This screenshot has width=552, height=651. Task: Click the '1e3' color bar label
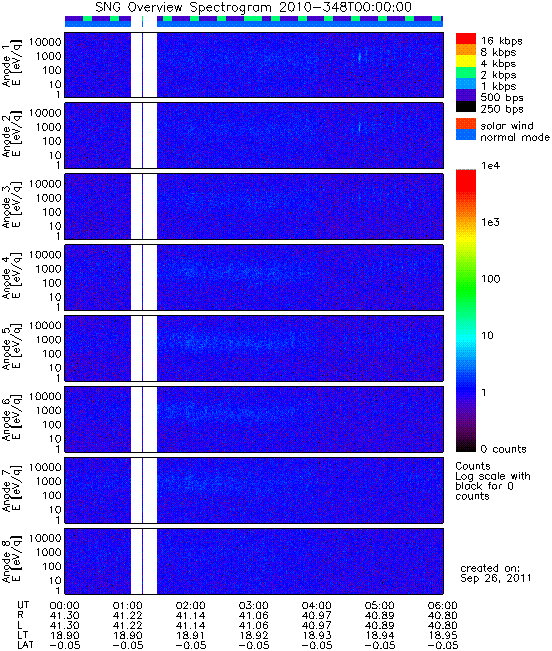491,222
